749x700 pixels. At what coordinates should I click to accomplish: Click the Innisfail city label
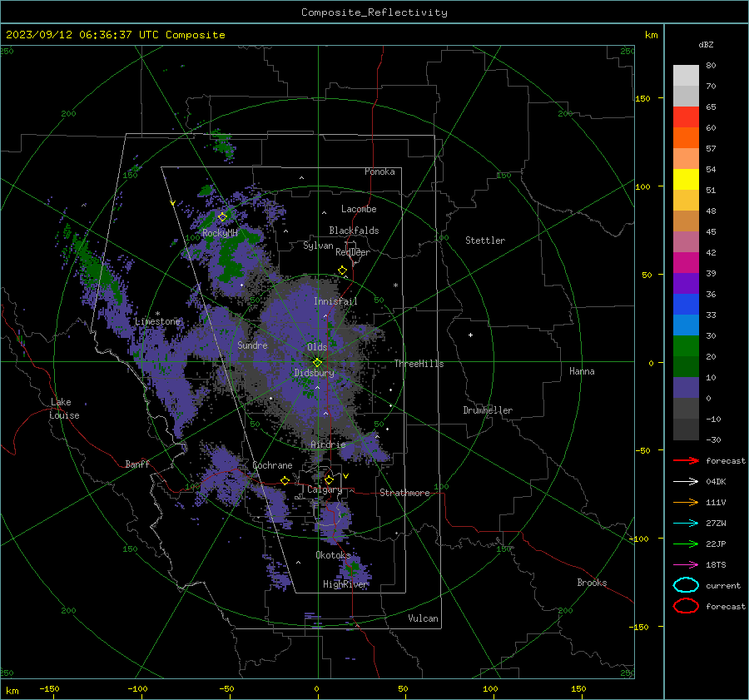(x=335, y=301)
